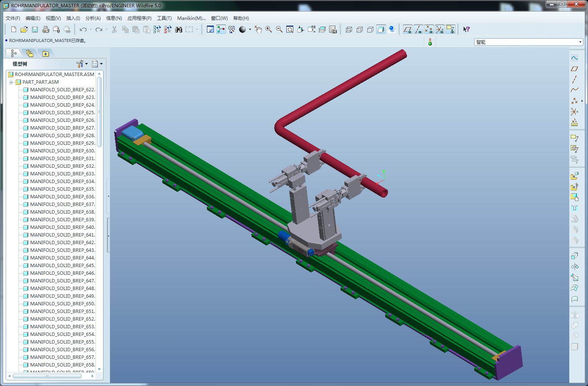
Task: Click the model tree vertical scrollbar thumb
Action: [99, 112]
